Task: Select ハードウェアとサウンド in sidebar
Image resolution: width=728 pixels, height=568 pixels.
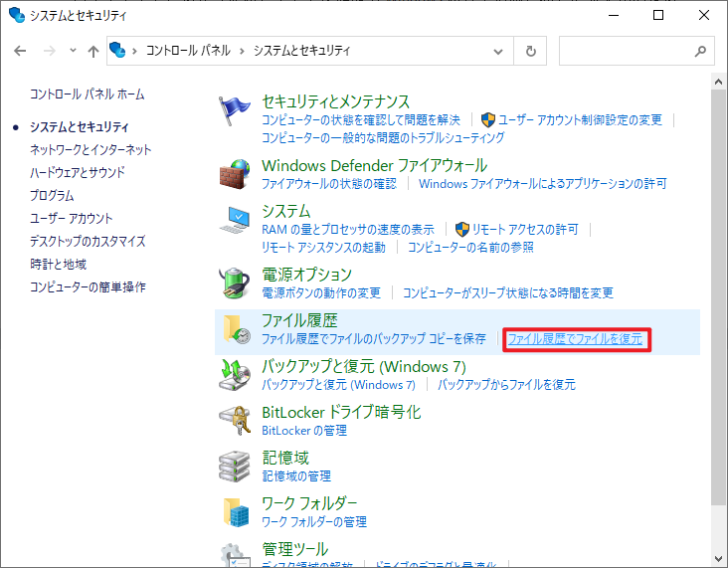Action: pos(78,172)
